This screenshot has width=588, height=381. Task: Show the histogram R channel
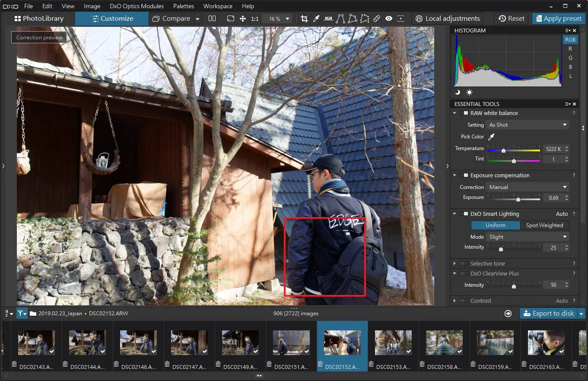pos(570,49)
